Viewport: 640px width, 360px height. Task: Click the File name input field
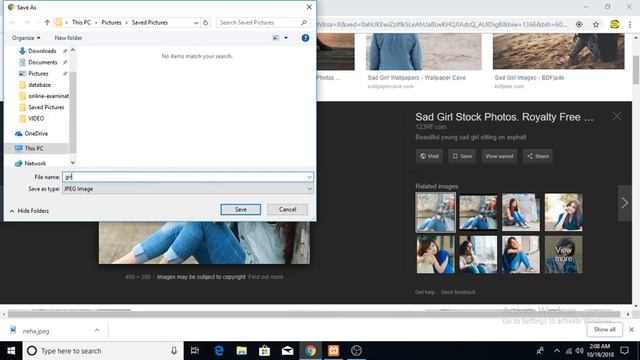click(184, 177)
